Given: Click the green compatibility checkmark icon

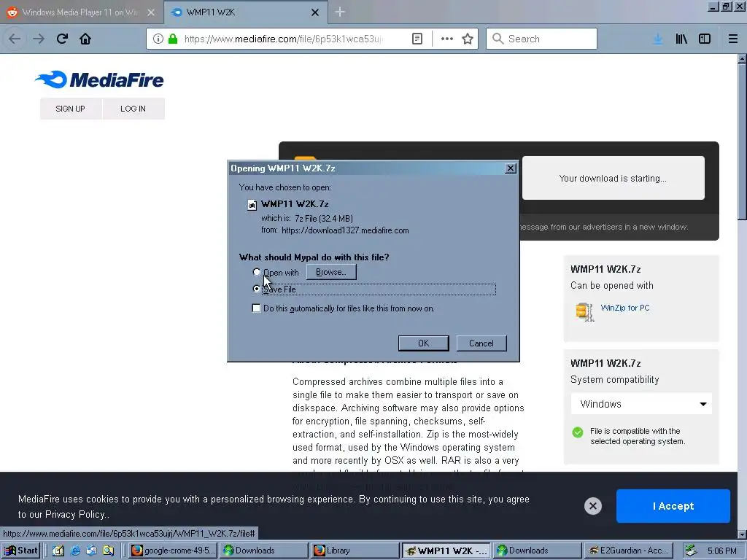Looking at the screenshot, I should pyautogui.click(x=578, y=432).
